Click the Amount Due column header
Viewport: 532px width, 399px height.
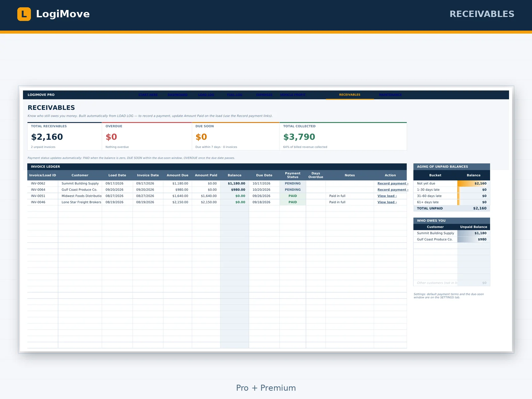click(178, 175)
